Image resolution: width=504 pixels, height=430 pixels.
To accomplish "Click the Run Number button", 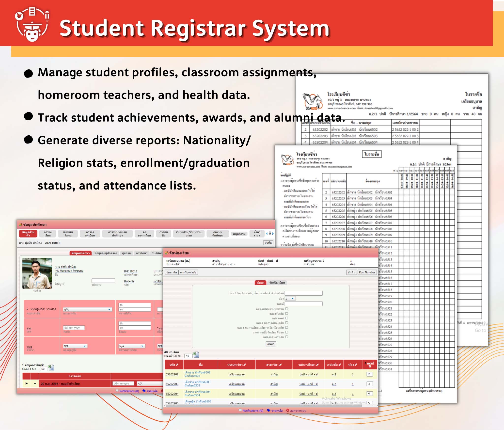I will point(367,272).
